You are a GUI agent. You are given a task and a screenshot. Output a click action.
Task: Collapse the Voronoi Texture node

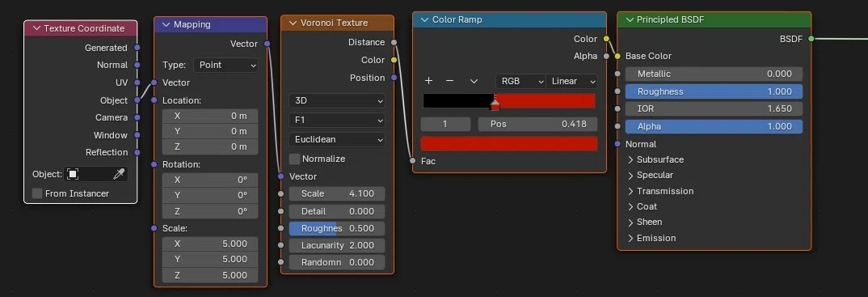[x=293, y=23]
